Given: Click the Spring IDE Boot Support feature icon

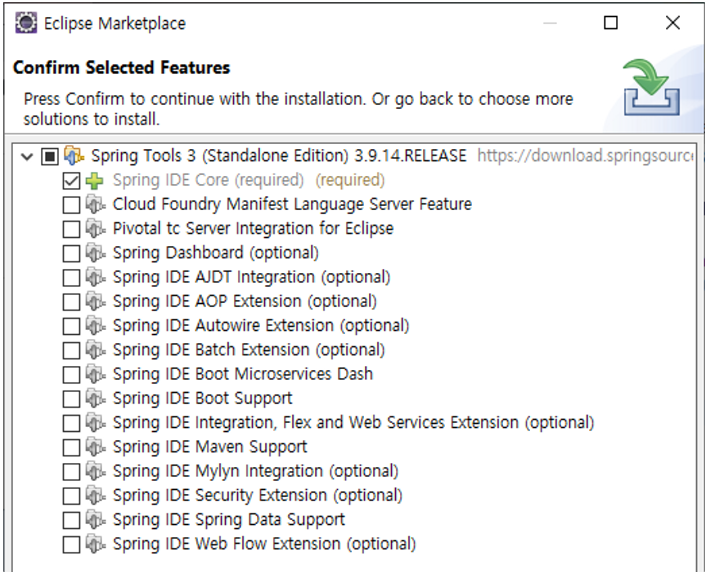Looking at the screenshot, I should (95, 398).
